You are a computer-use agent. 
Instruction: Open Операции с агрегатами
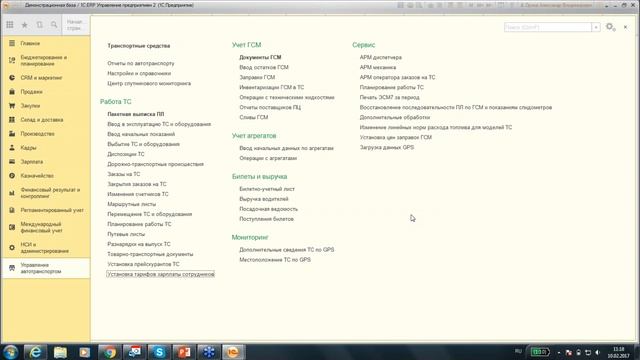coord(268,158)
